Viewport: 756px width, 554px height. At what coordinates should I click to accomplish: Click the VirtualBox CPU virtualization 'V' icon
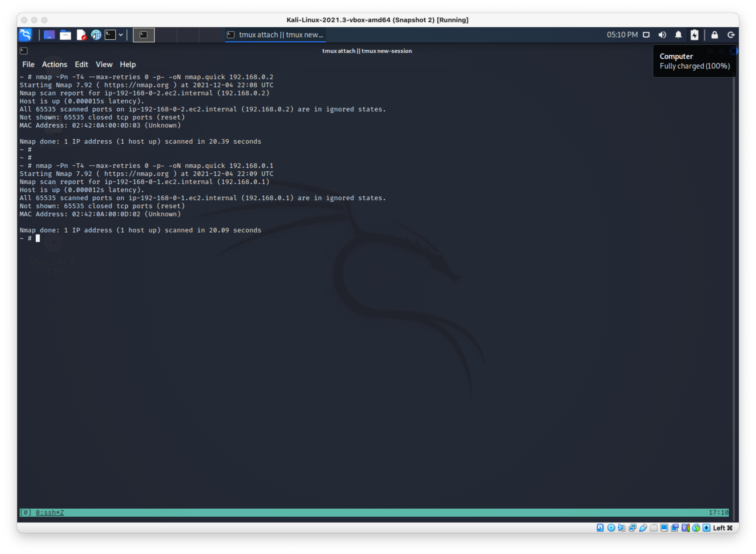click(685, 528)
